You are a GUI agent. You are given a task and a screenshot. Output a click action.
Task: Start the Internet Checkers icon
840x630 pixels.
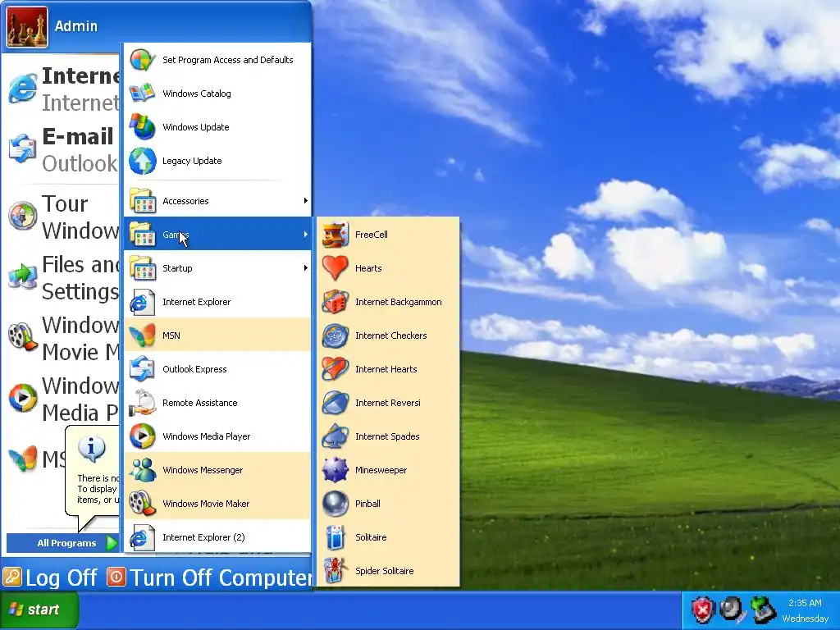(x=336, y=336)
